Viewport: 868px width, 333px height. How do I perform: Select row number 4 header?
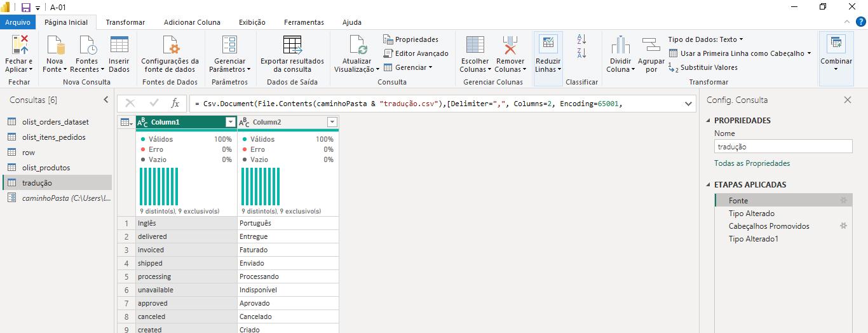pos(126,263)
